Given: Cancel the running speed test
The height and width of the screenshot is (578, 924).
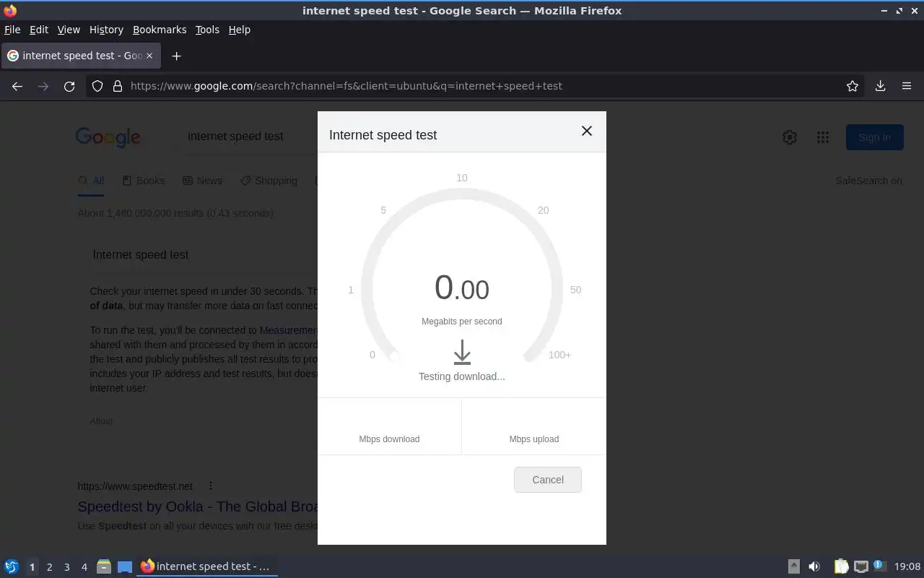Looking at the screenshot, I should tap(548, 480).
